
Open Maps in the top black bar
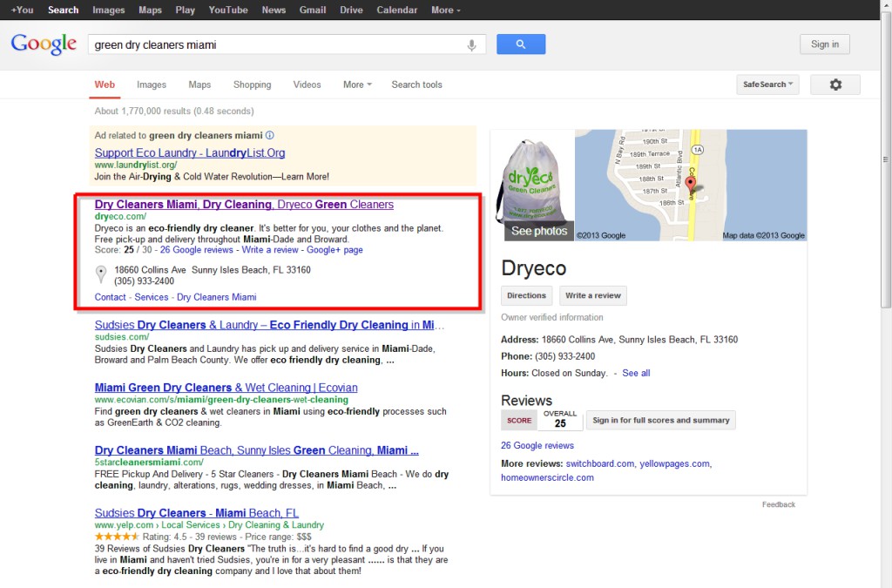pos(150,10)
